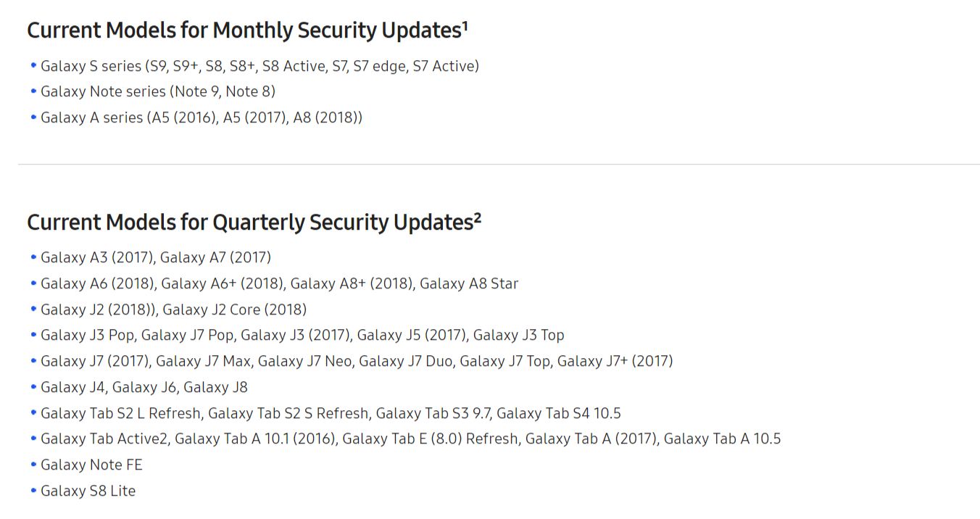Select the Galaxy S8 Lite entry

pos(88,491)
